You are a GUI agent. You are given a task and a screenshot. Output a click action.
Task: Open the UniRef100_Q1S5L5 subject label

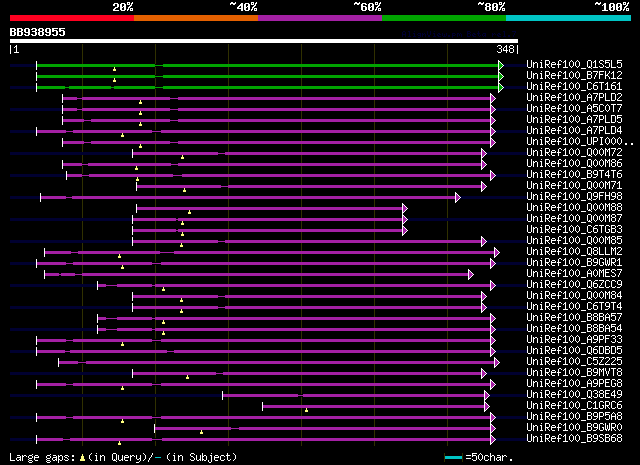[x=574, y=64]
